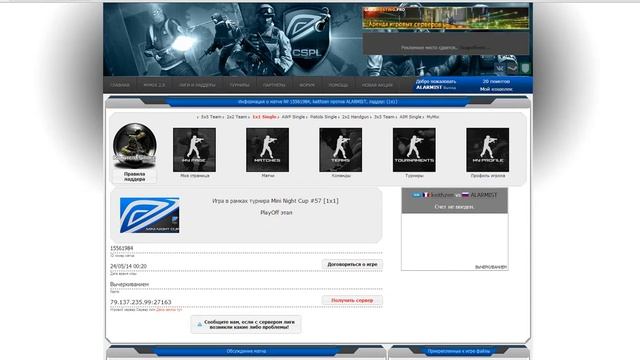
Task: Click the Mini Night Cup tournament logo
Action: click(149, 216)
